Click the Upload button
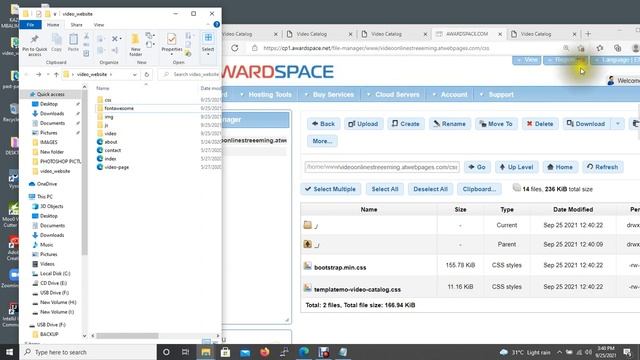Screen dimensions: 640x360 pos(364,124)
